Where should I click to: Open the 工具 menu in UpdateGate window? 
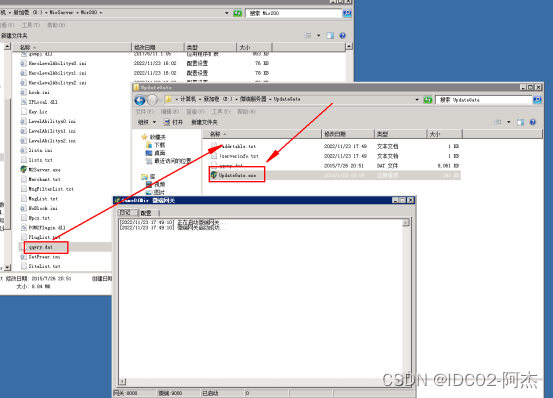click(219, 112)
